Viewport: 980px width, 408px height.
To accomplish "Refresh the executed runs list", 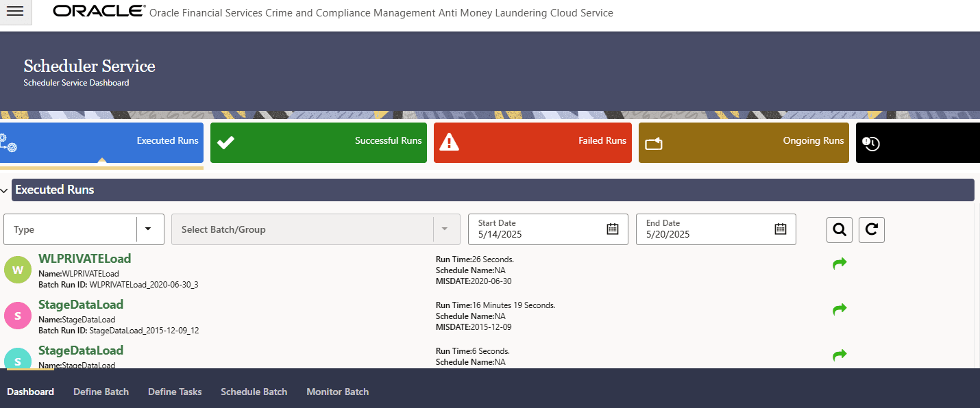I will 871,229.
